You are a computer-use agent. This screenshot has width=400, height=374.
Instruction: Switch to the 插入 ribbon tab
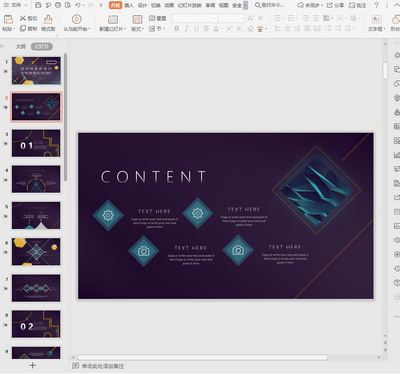(129, 5)
